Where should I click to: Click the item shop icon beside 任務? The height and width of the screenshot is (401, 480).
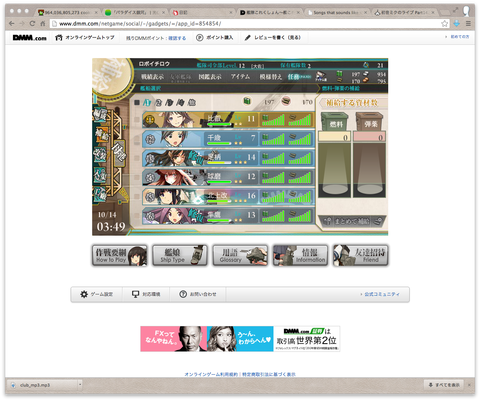coord(321,76)
